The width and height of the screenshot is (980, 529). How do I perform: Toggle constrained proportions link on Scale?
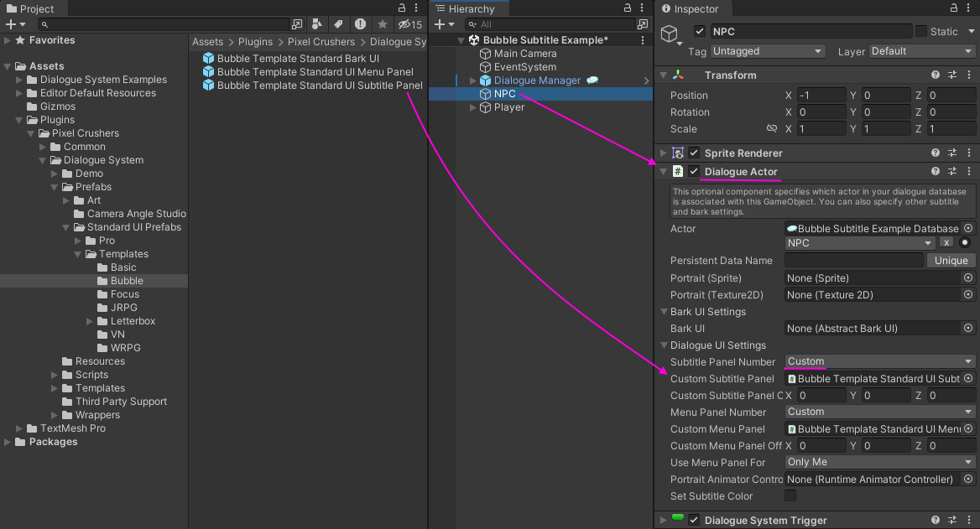pos(772,128)
